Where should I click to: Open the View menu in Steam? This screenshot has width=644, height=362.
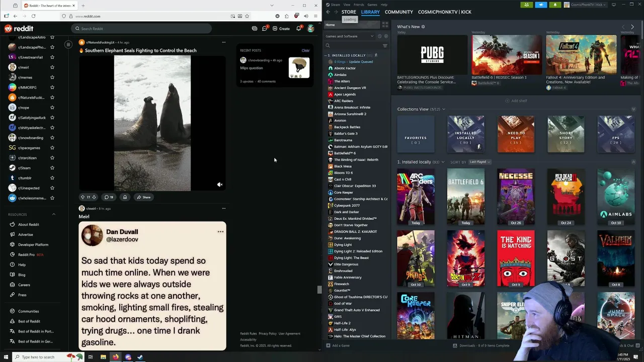pyautogui.click(x=347, y=5)
